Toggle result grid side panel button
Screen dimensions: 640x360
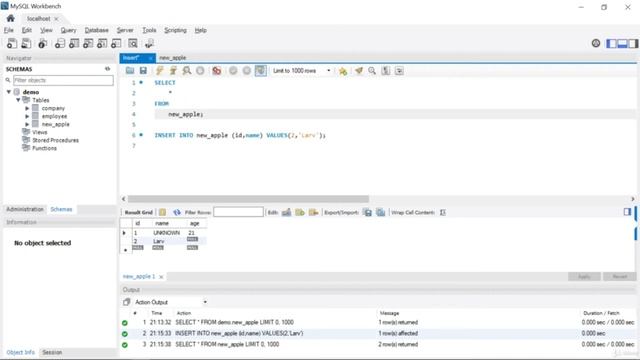(627, 211)
